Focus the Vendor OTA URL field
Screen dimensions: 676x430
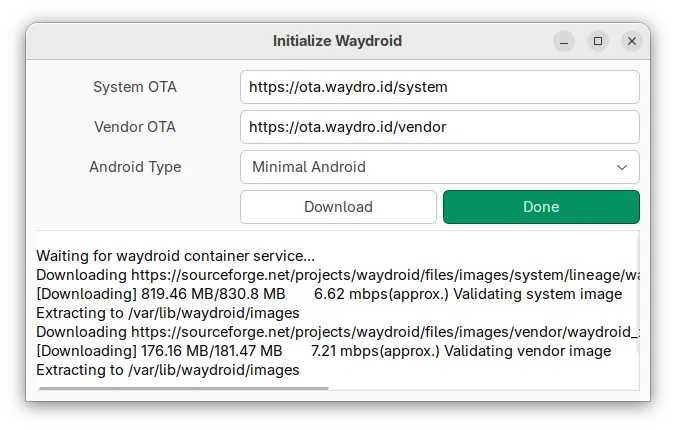[x=439, y=127]
